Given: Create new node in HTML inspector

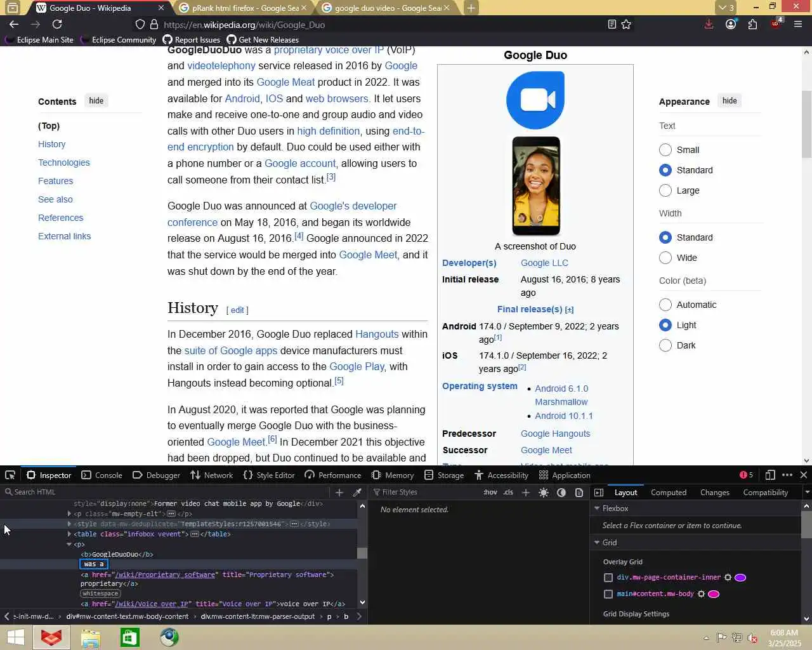Looking at the screenshot, I should [339, 492].
